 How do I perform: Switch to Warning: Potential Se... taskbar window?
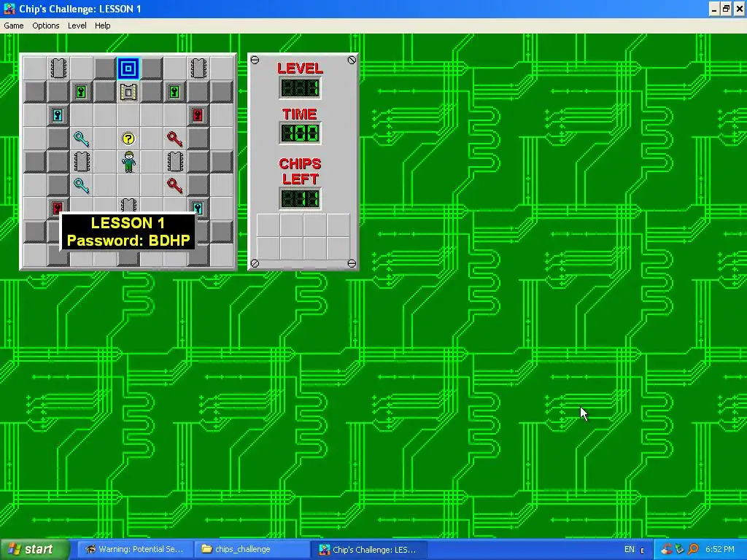coord(134,550)
